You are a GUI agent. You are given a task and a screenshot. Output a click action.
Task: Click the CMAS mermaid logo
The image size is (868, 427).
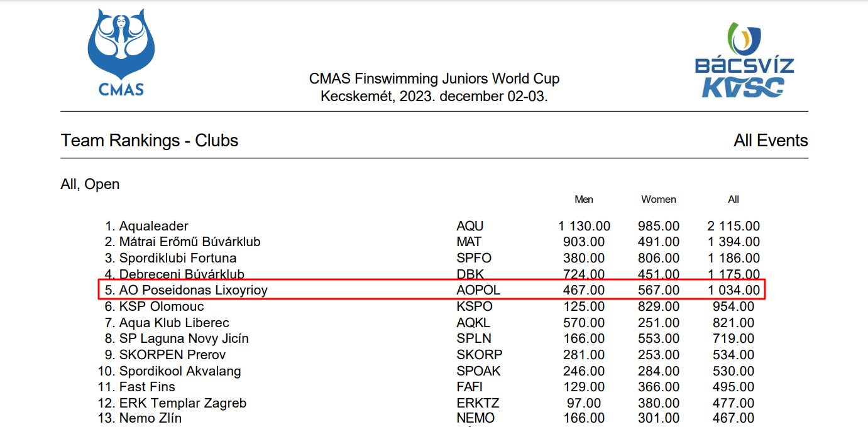pos(121,52)
